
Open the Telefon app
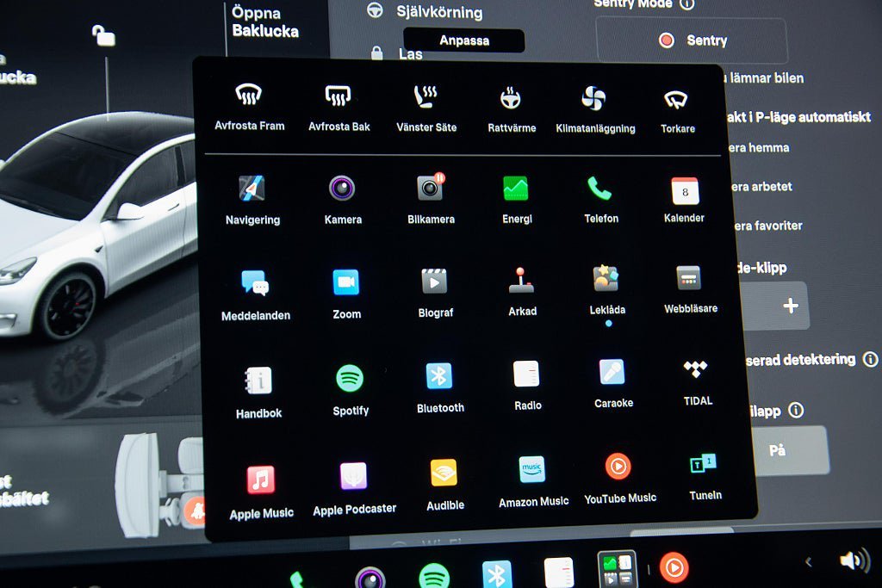pos(600,199)
